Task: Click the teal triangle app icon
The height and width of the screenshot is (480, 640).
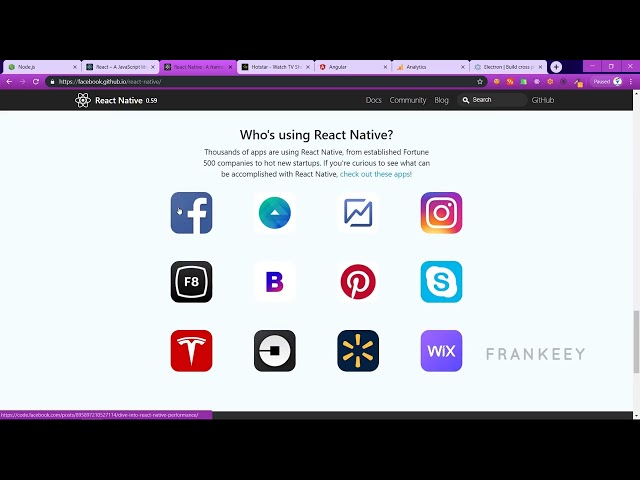Action: click(x=275, y=213)
